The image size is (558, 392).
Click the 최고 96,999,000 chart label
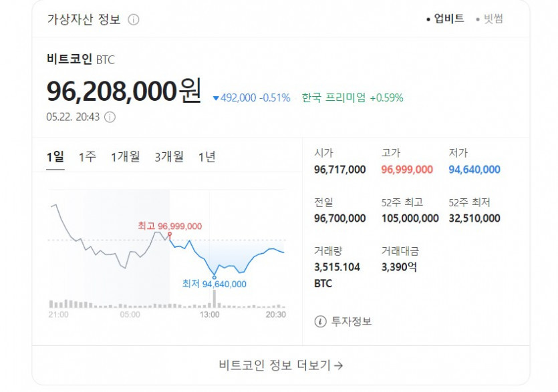(x=170, y=226)
